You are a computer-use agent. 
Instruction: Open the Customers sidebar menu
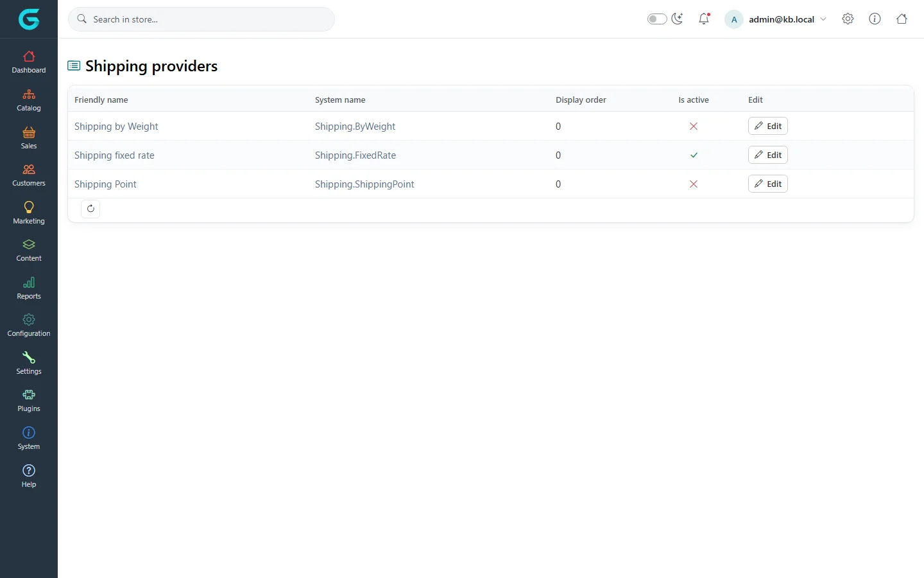[29, 175]
